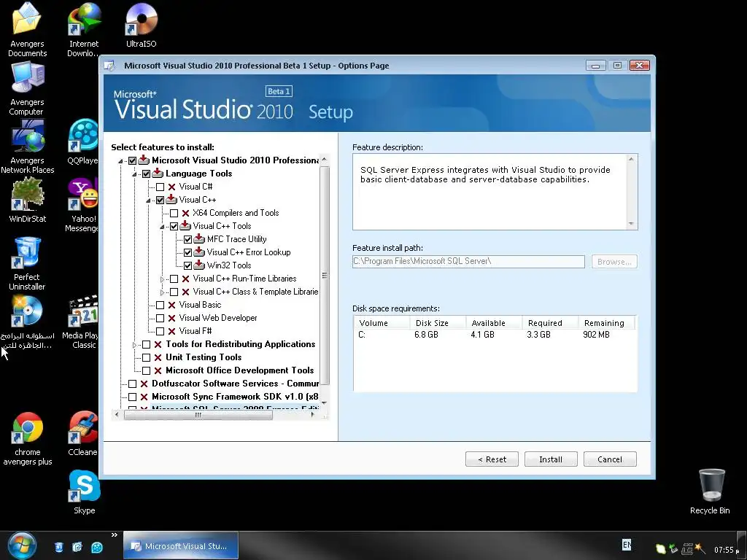Expand Tools for Redistributing Applications node
The height and width of the screenshot is (560, 747).
click(x=134, y=344)
